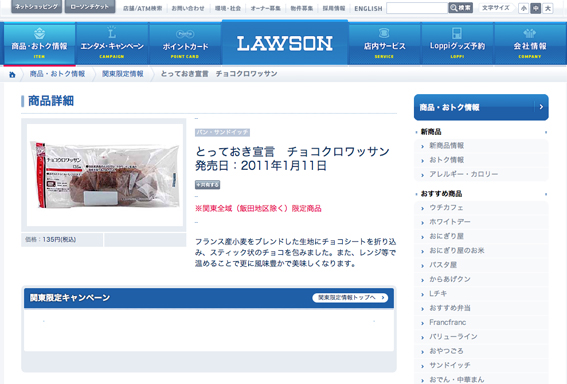Open the ウチカフェ sidebar link
The height and width of the screenshot is (384, 567).
(446, 208)
